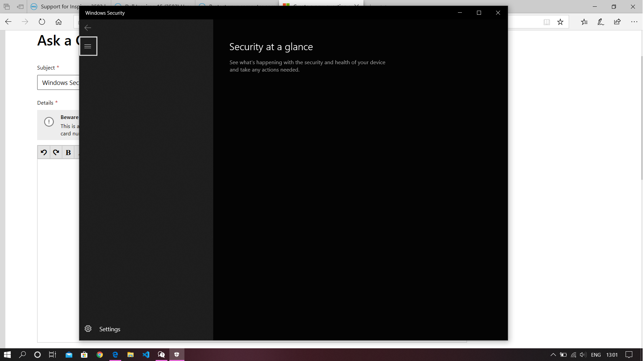The width and height of the screenshot is (644, 361).
Task: Toggle bold in the Details editor
Action: coord(68,152)
